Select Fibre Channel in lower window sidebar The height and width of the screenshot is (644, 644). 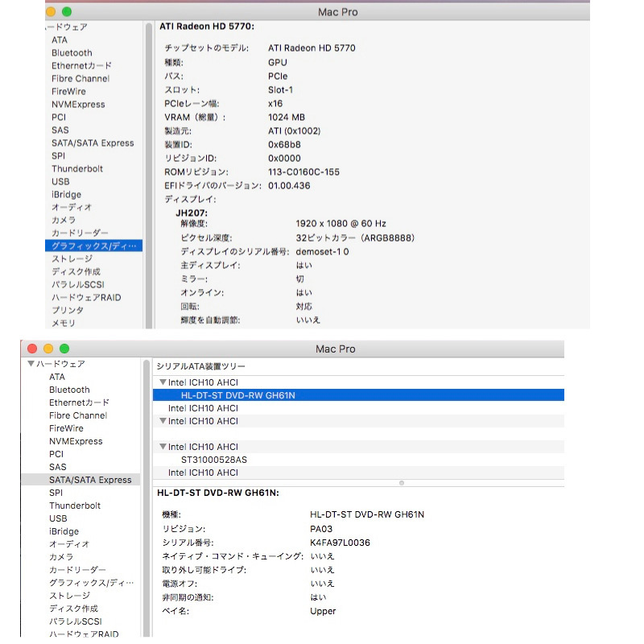click(x=78, y=415)
